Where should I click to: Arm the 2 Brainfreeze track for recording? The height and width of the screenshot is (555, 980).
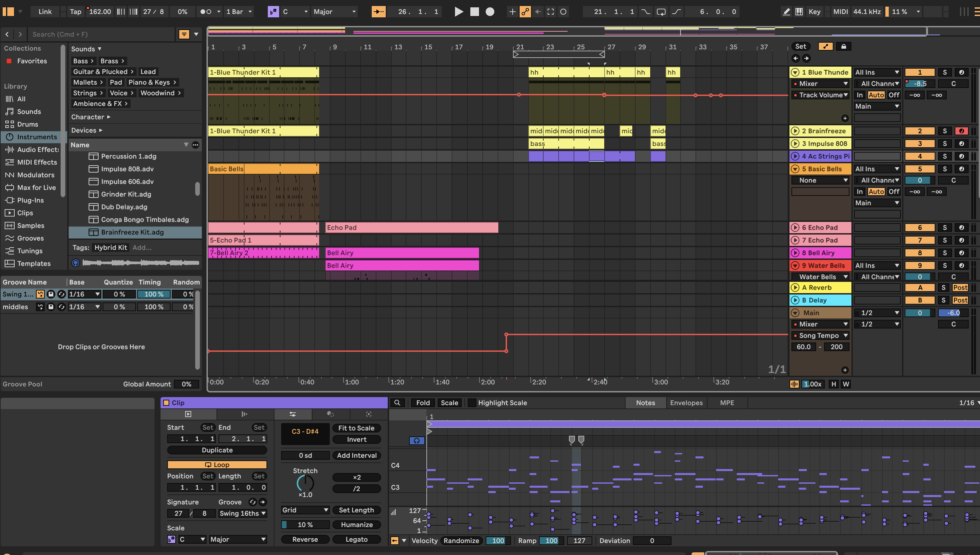coord(961,131)
